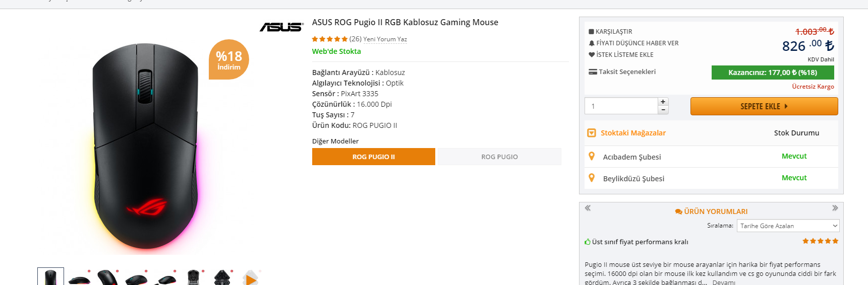Click the Acıbadem Şubesi location pin
The image size is (868, 285).
click(592, 157)
